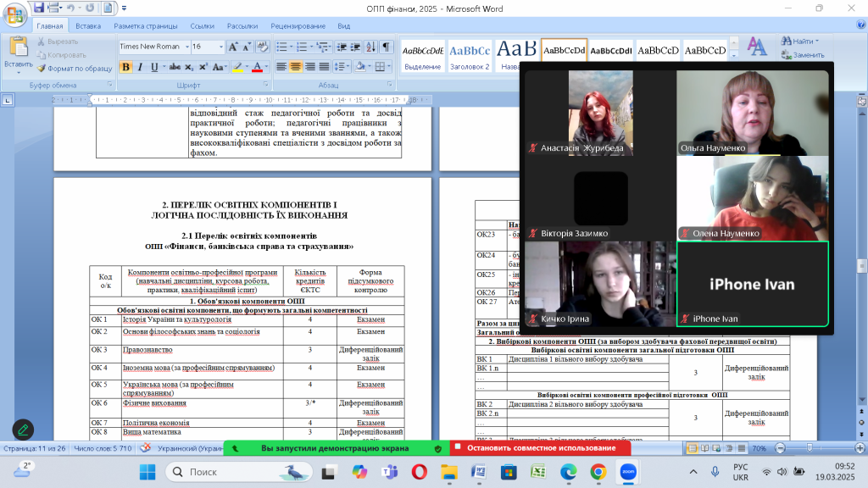Switch to print layout view icon
The height and width of the screenshot is (488, 868).
(x=692, y=448)
